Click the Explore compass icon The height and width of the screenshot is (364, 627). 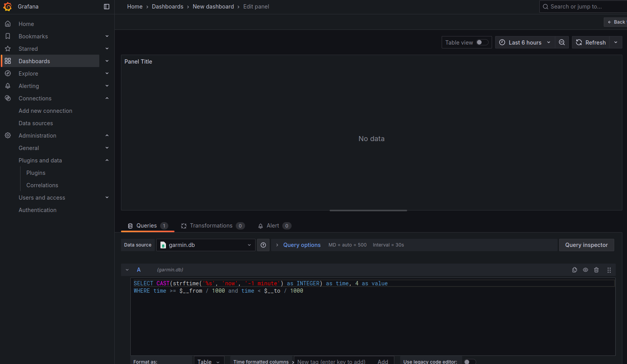coord(8,74)
